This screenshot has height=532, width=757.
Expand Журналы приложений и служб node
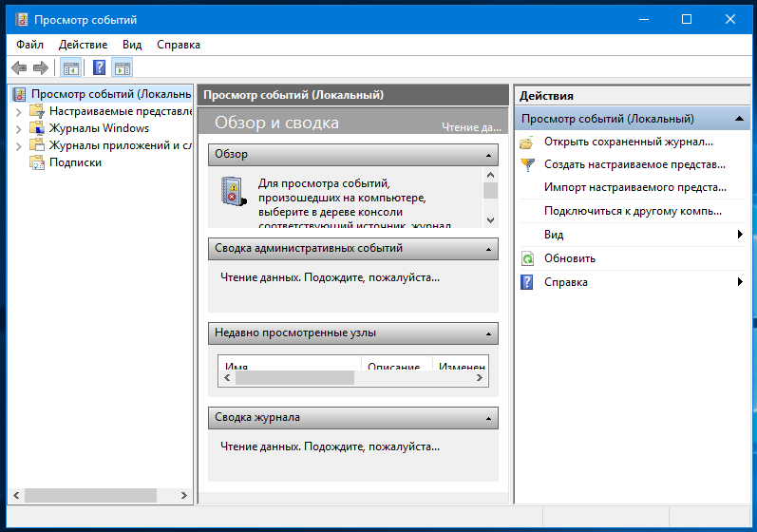[x=19, y=145]
